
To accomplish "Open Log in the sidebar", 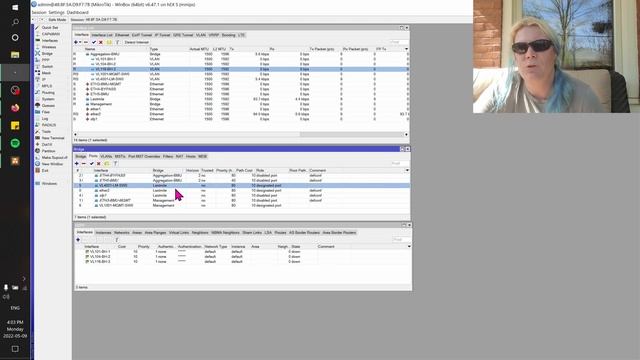I will [45, 118].
